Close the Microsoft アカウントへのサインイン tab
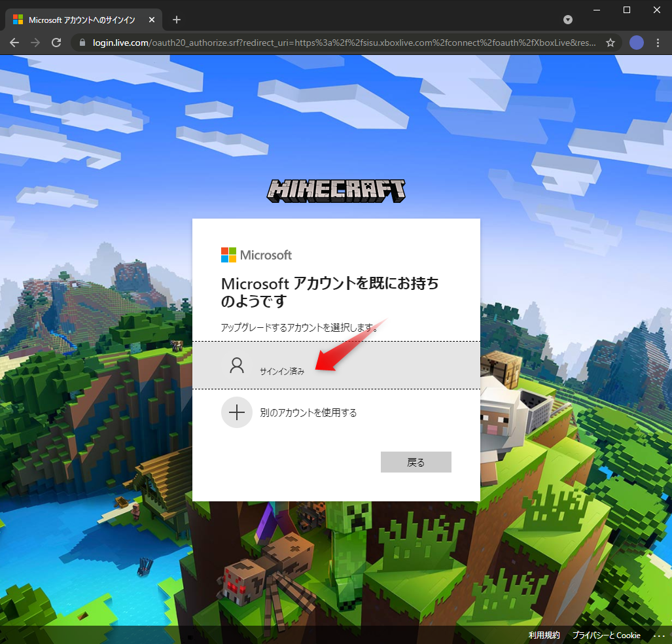Screen dimensions: 672x644 click(152, 20)
